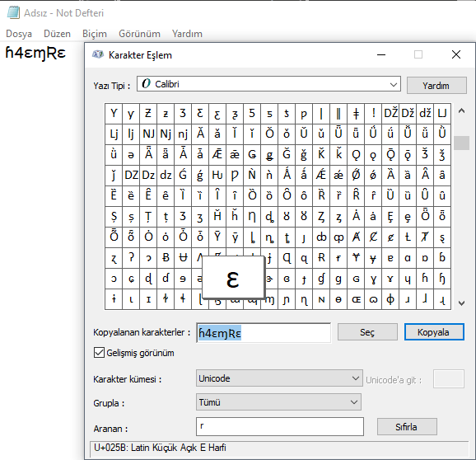The image size is (476, 460).
Task: Click the Sıfırla button
Action: (x=407, y=427)
